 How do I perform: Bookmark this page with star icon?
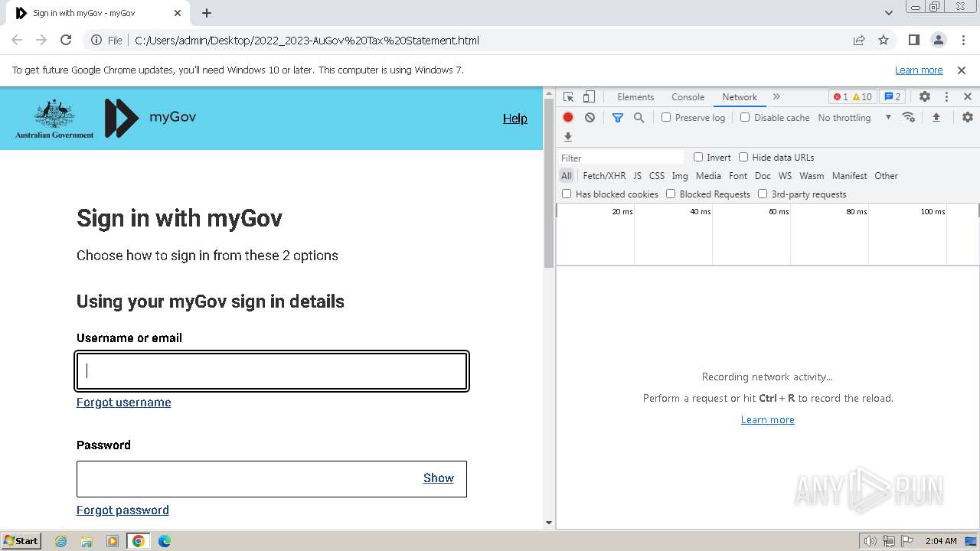[x=884, y=41]
